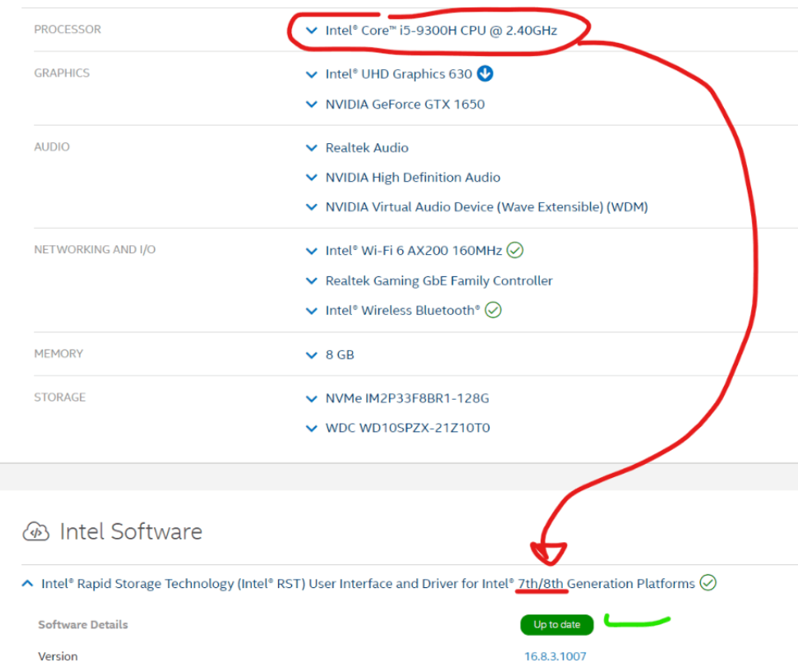This screenshot has height=672, width=798.
Task: Click Realtek Audio text
Action: (367, 148)
